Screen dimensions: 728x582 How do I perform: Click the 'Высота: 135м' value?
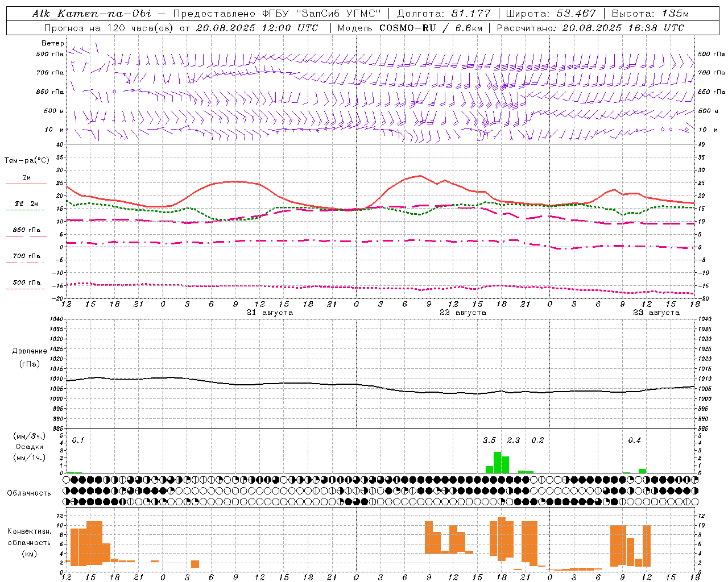point(650,14)
